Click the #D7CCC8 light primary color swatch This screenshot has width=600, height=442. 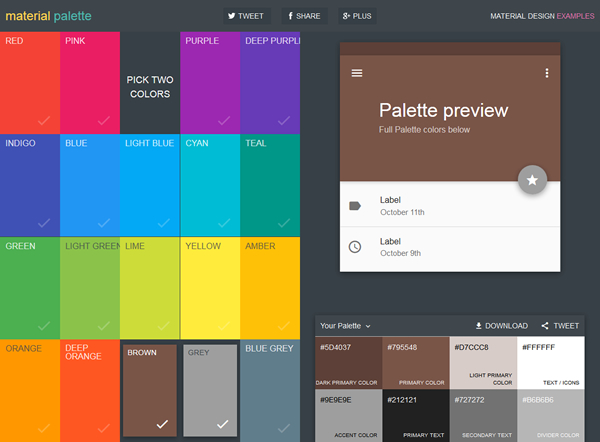483,363
